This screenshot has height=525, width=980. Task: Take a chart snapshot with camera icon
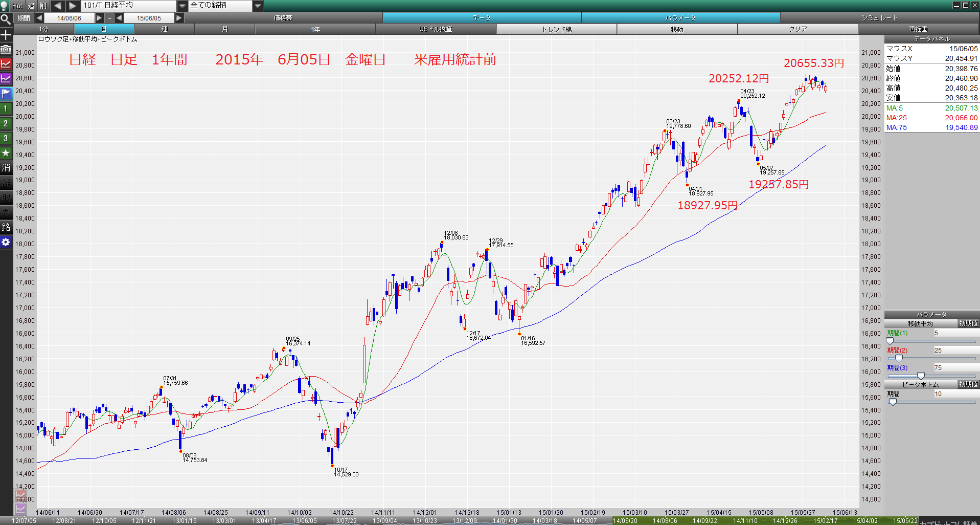click(x=6, y=49)
